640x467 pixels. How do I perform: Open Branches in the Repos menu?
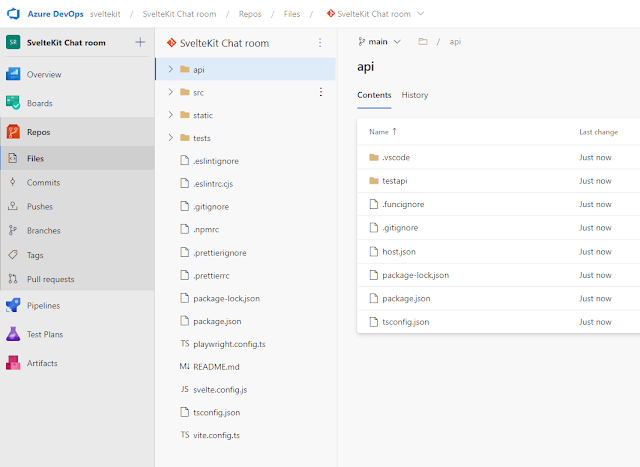44,231
